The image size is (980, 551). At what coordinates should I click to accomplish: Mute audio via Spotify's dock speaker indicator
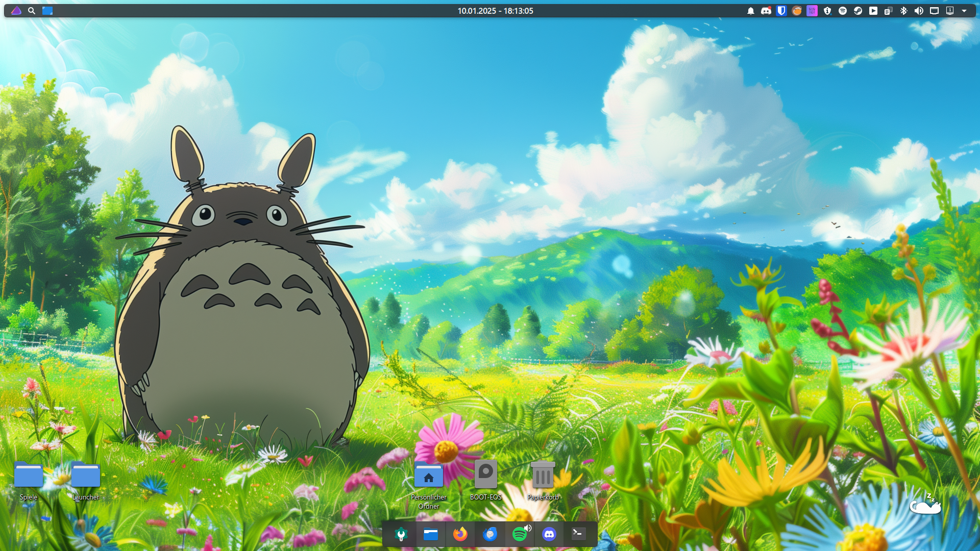528,528
